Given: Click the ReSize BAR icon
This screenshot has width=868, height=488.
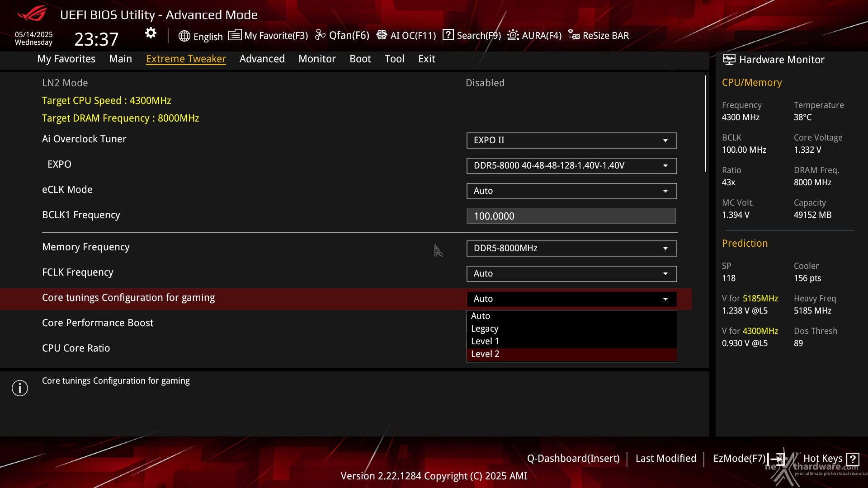Looking at the screenshot, I should click(574, 35).
